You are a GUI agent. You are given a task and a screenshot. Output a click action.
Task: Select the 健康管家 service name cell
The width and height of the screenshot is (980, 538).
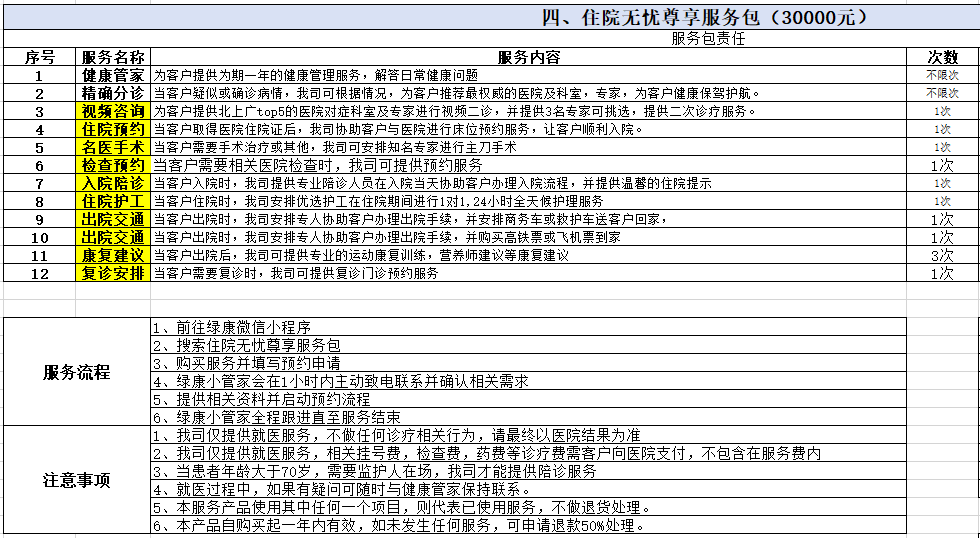(x=113, y=75)
